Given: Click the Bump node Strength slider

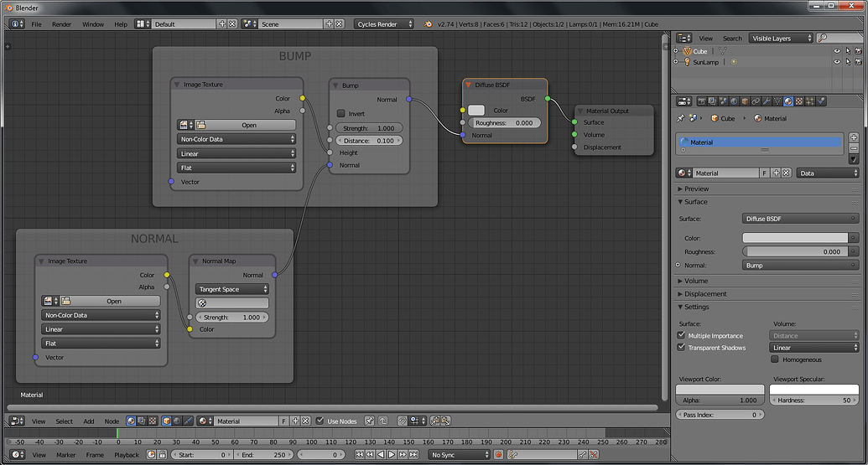Looking at the screenshot, I should (x=369, y=128).
